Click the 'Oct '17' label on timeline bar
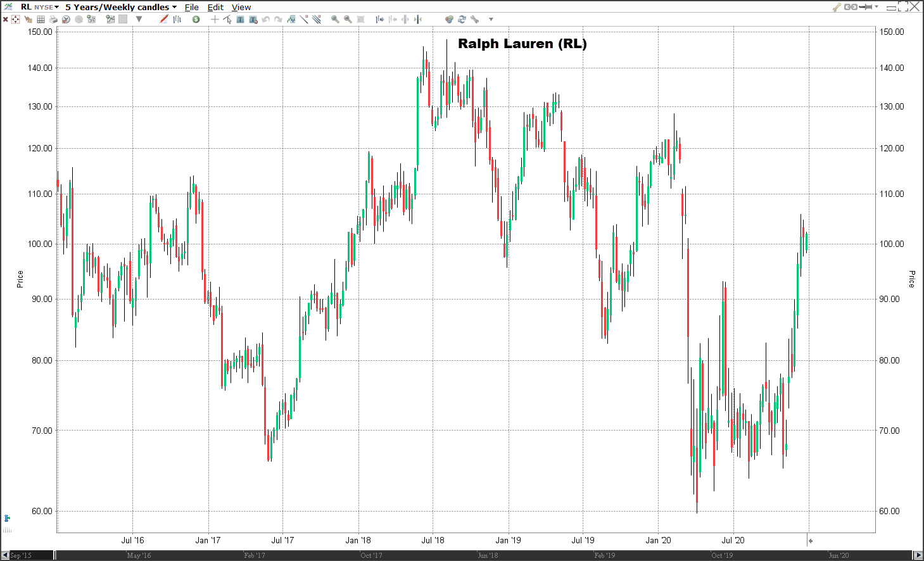Viewport: 924px width, 561px height. [x=371, y=555]
